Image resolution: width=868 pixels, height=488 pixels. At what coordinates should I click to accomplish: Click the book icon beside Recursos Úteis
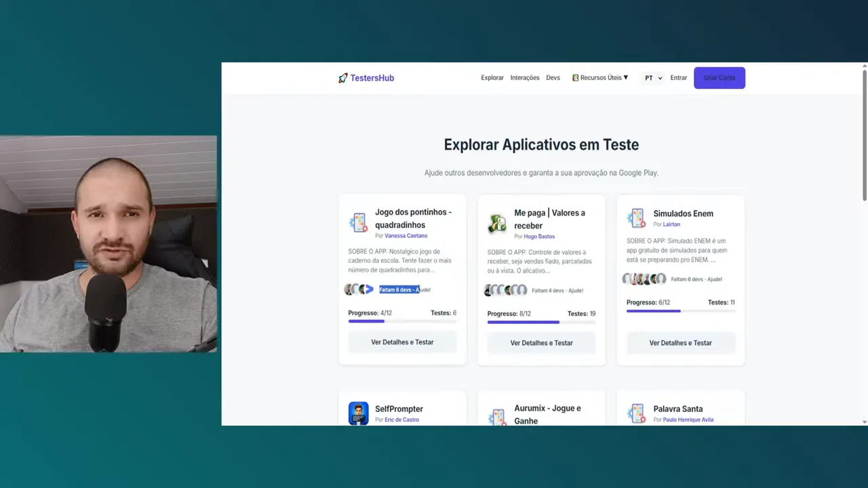click(575, 78)
